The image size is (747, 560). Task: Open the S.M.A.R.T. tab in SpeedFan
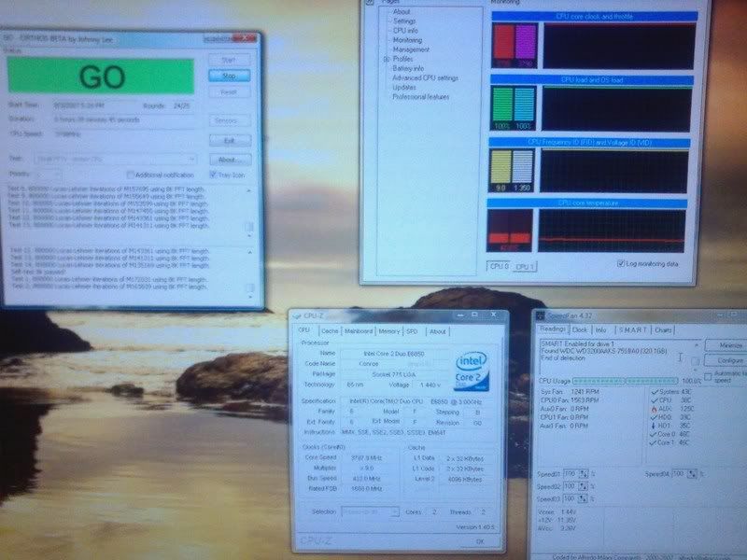[633, 329]
